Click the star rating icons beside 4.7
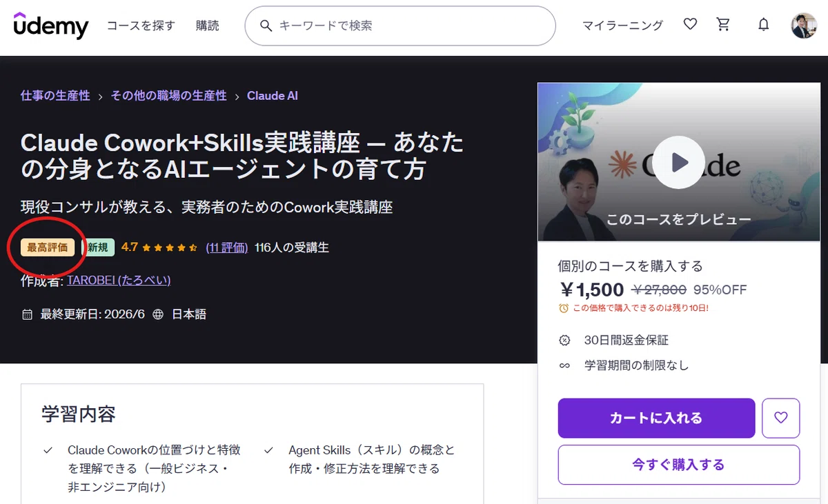 tap(170, 247)
